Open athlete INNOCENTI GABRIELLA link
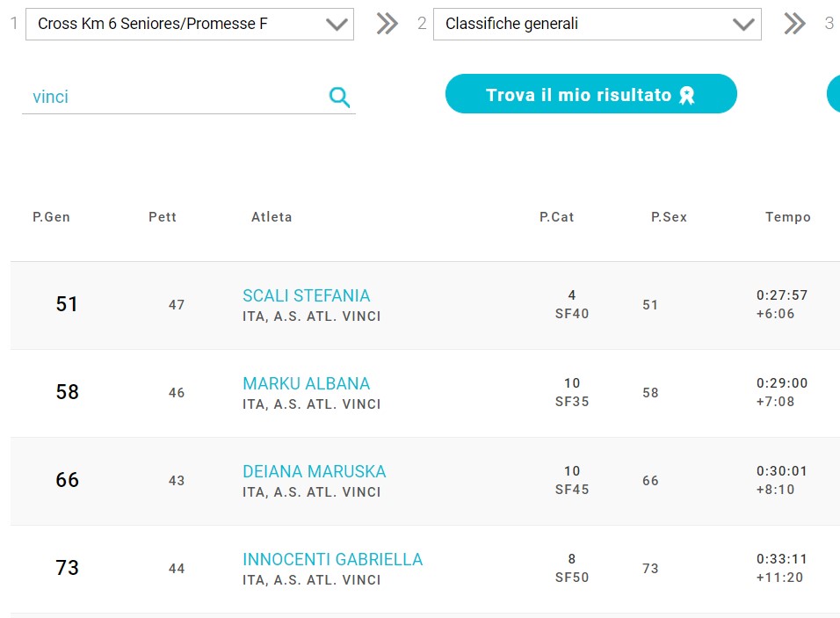This screenshot has height=618, width=840. pyautogui.click(x=332, y=559)
